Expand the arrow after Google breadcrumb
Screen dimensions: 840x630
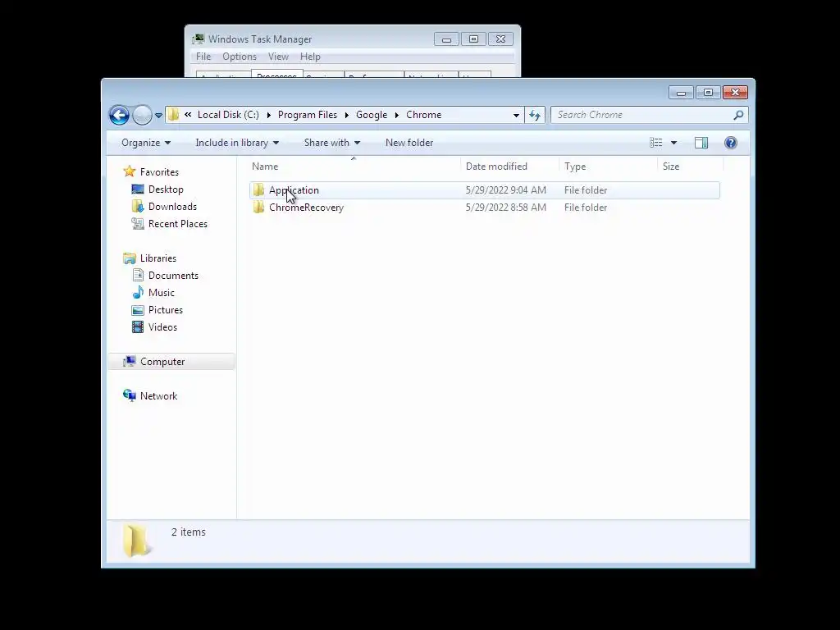tap(396, 115)
